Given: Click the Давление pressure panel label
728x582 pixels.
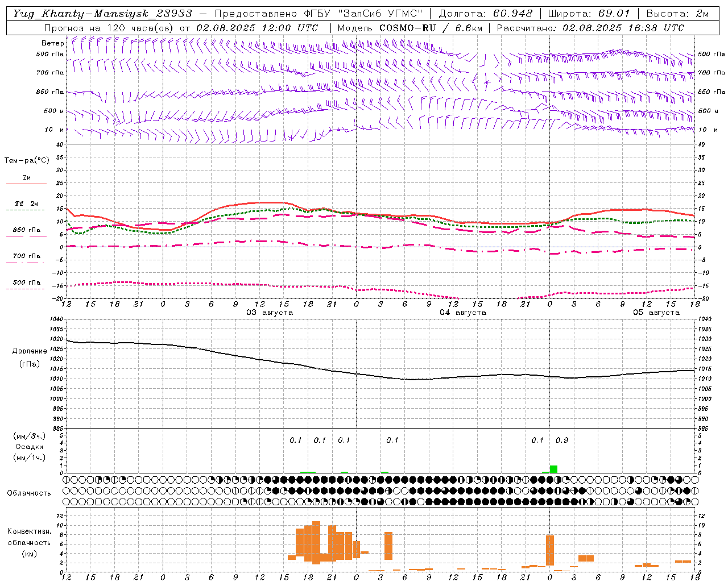Looking at the screenshot, I should (x=30, y=351).
